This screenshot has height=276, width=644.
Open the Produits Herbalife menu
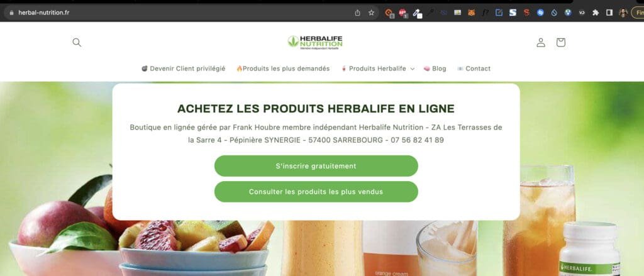[377, 69]
